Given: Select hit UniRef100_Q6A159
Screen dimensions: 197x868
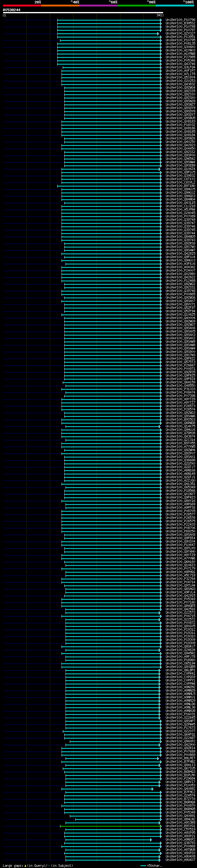Looking at the screenshot, I should point(180,382).
